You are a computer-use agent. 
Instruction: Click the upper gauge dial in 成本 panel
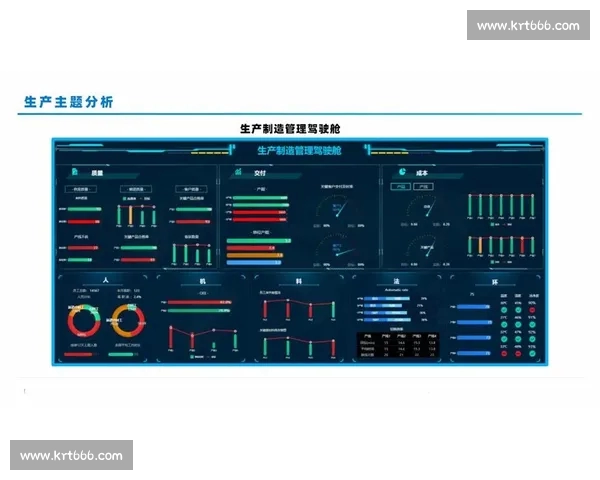tap(429, 209)
